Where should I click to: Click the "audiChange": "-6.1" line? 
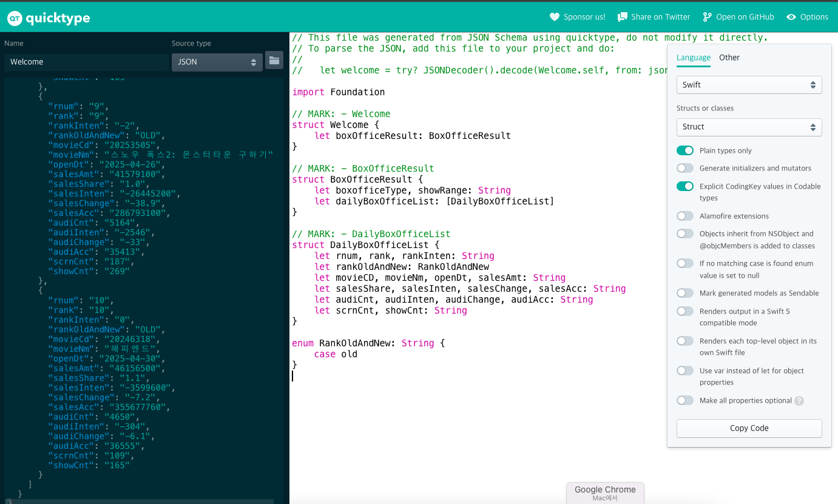click(x=101, y=436)
